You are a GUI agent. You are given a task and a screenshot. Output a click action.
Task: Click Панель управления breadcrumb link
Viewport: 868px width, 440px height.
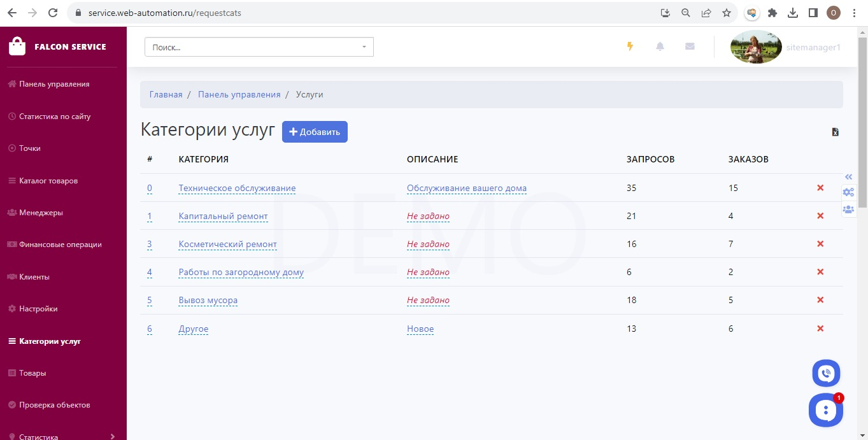(x=239, y=94)
